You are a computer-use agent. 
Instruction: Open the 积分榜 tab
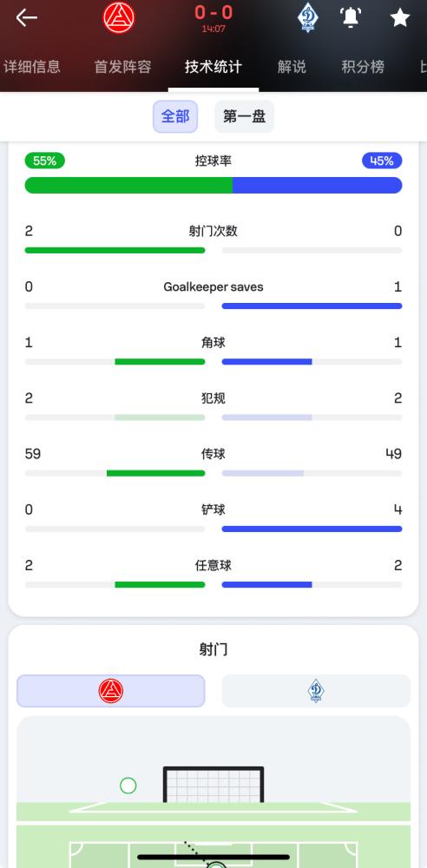363,67
